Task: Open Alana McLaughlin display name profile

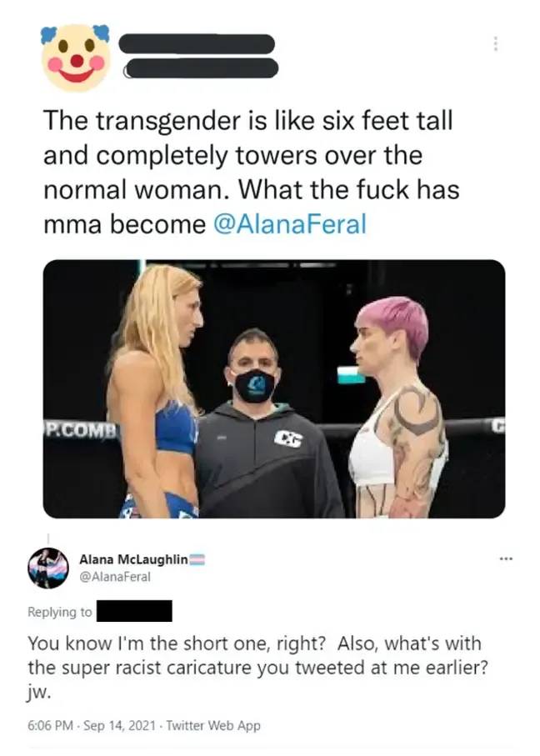Action: (133, 559)
